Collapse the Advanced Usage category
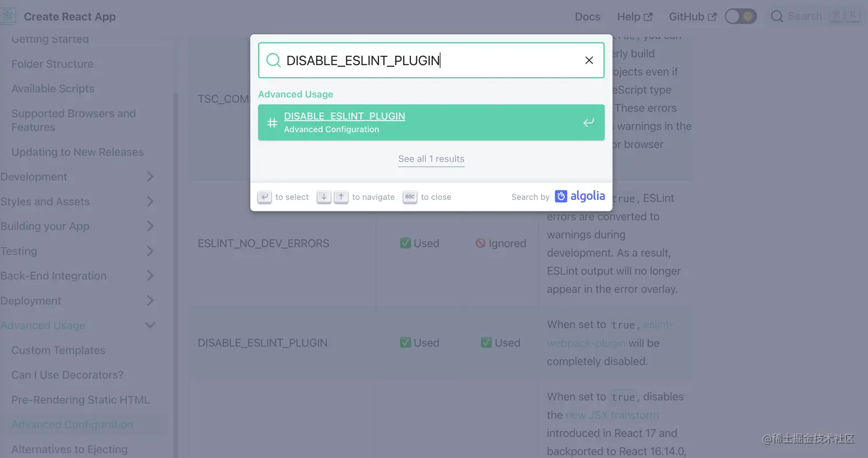 point(150,325)
